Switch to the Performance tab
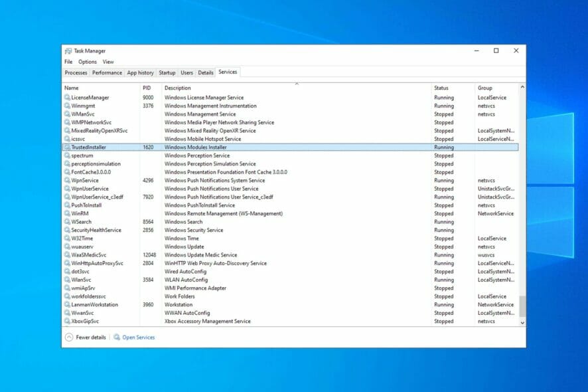The height and width of the screenshot is (392, 588). [107, 72]
